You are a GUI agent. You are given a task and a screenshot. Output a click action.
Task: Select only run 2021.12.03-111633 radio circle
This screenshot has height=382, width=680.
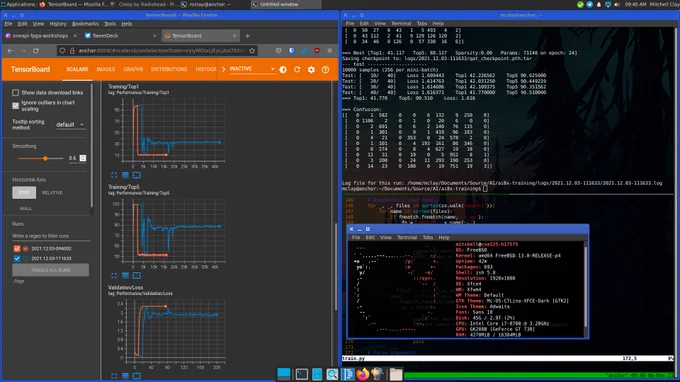point(26,258)
